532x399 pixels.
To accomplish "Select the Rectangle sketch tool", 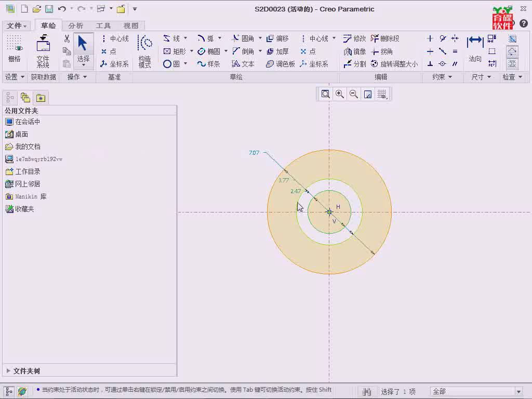I will coord(175,51).
